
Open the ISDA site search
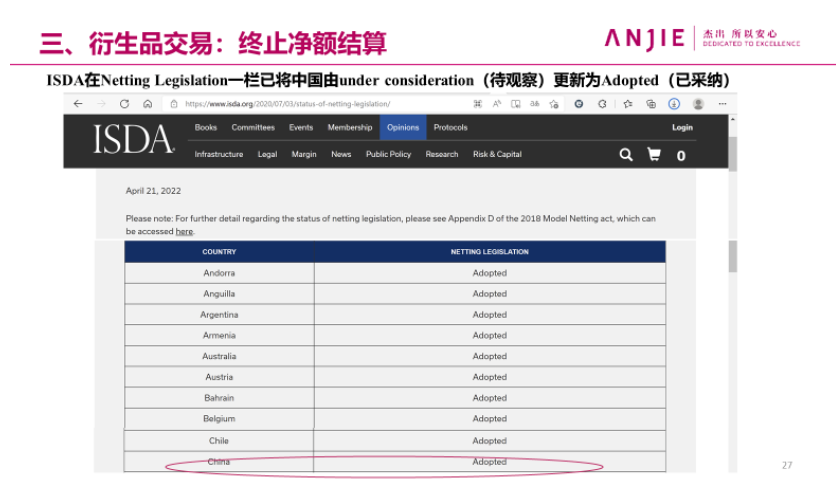(x=626, y=155)
